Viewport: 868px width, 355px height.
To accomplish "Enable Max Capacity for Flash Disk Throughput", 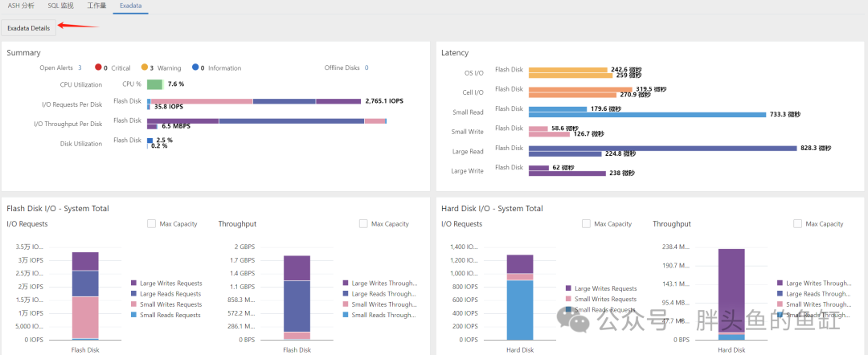I will (x=363, y=224).
